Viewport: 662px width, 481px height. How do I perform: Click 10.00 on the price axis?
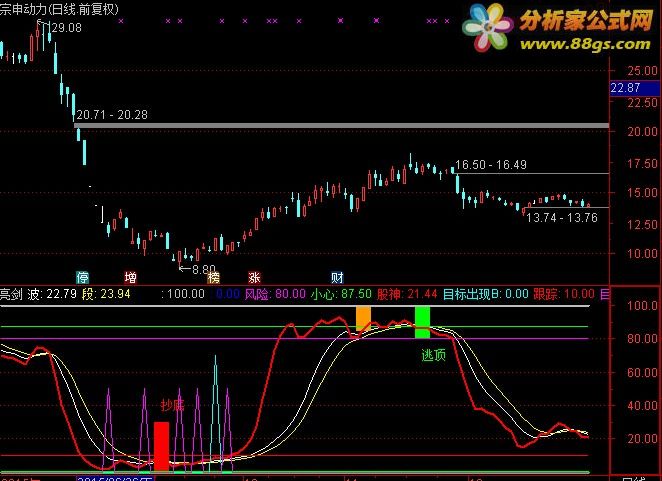[x=642, y=254]
